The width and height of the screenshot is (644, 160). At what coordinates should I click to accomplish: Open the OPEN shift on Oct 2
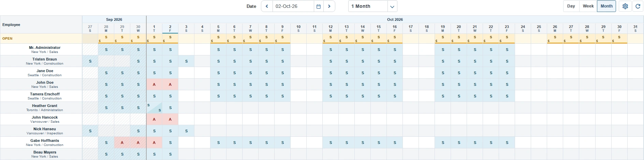(170, 39)
